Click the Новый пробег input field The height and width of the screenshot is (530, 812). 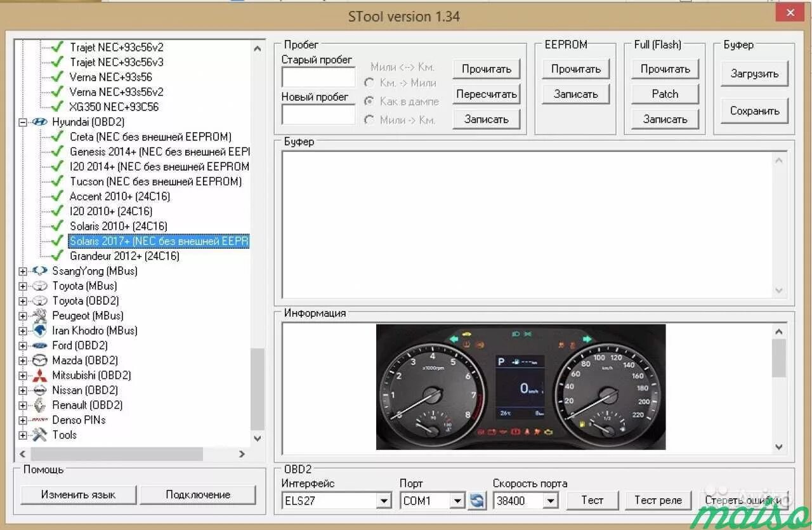[318, 114]
